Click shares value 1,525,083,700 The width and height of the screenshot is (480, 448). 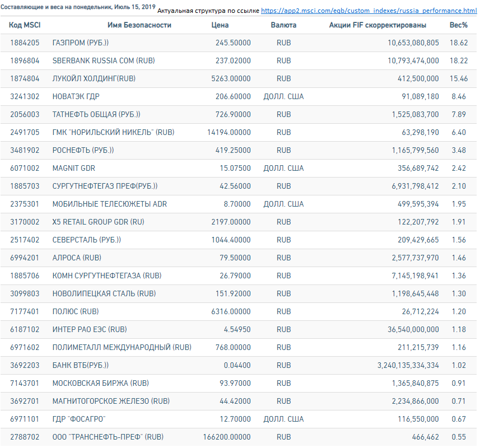pyautogui.click(x=415, y=114)
